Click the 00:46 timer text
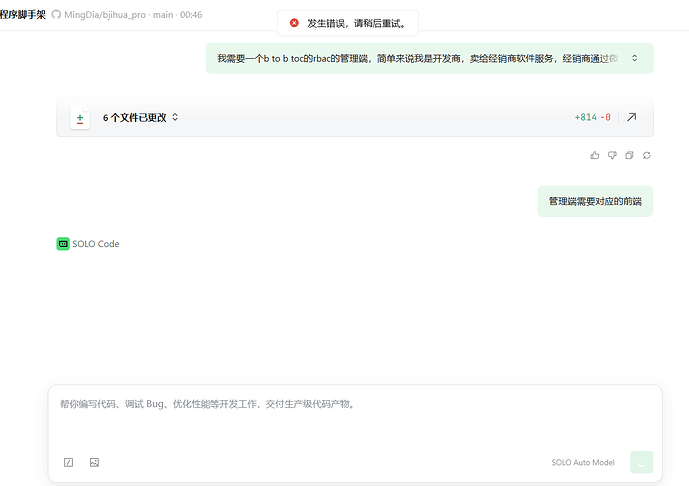Image resolution: width=689 pixels, height=486 pixels. tap(191, 15)
